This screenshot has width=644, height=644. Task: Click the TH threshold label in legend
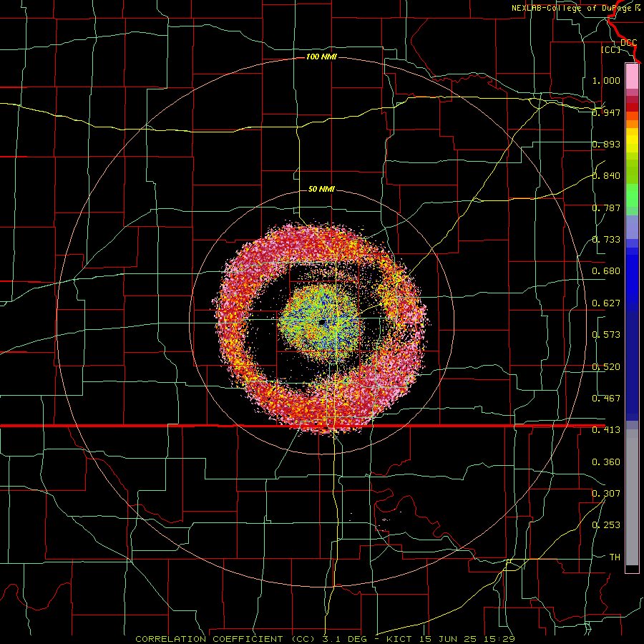tap(615, 557)
